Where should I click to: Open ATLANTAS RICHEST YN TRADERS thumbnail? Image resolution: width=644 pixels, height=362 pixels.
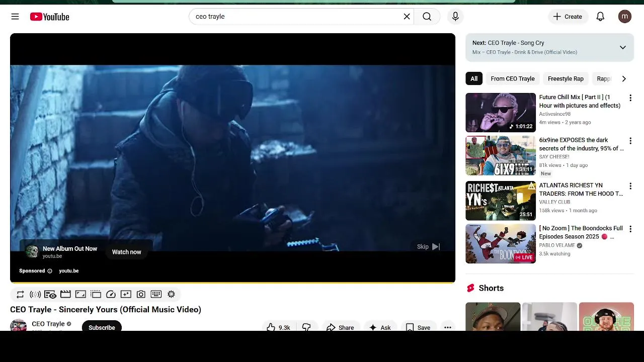point(501,201)
